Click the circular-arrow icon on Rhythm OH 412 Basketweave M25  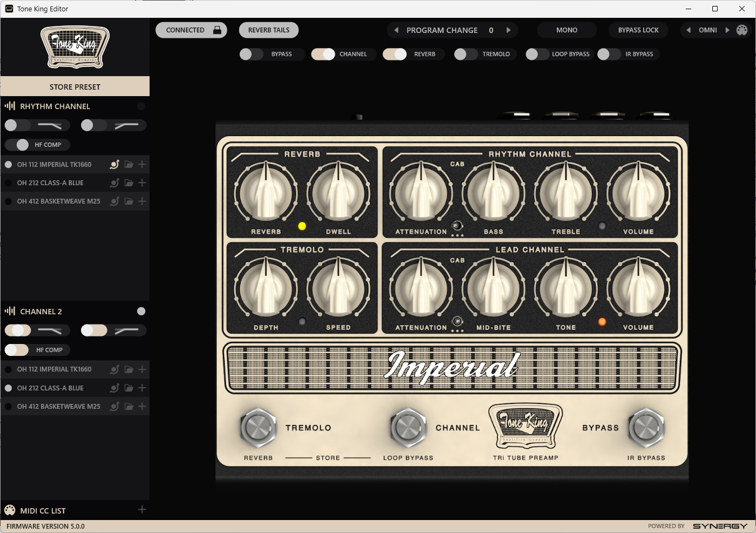tap(114, 201)
